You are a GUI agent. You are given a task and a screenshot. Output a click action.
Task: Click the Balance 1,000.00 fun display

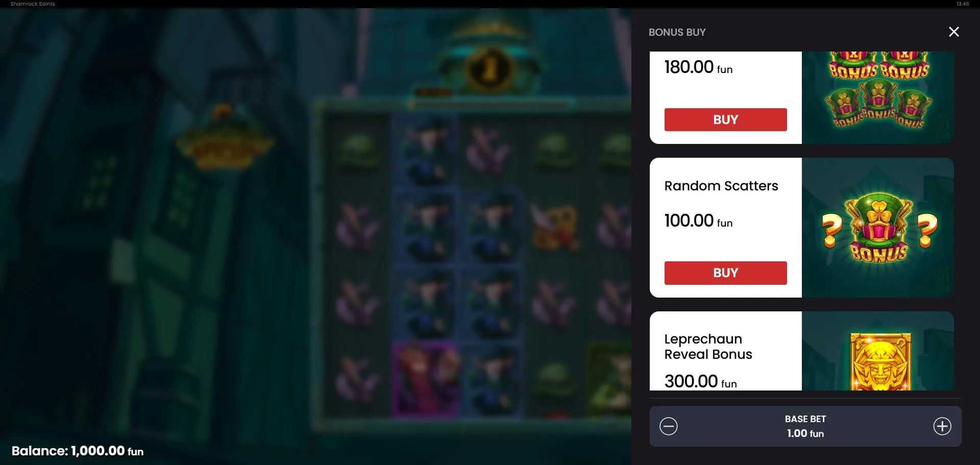(x=78, y=451)
